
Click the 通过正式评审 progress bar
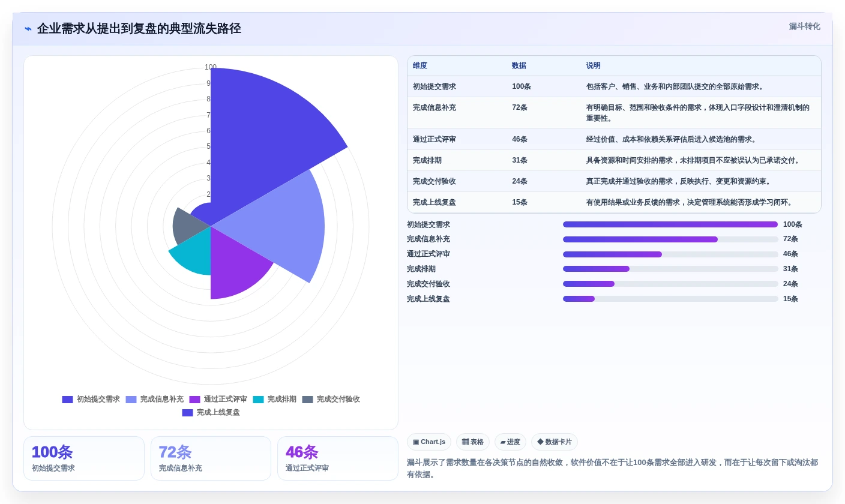click(670, 254)
